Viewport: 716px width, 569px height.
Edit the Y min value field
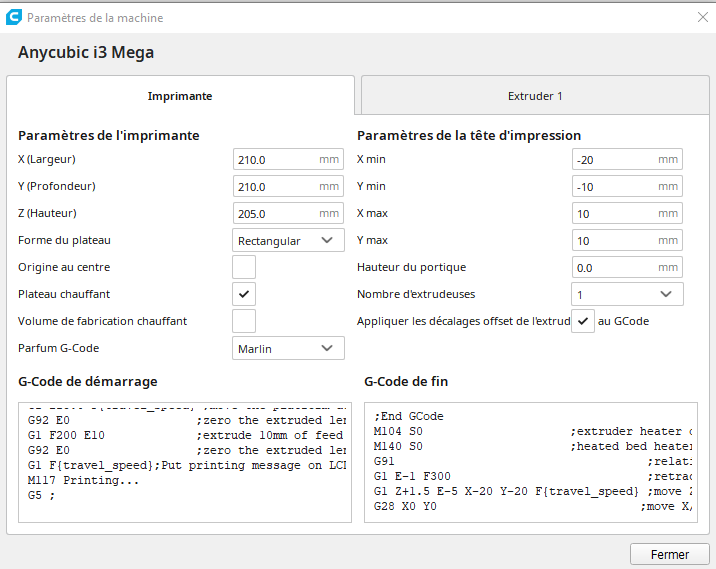point(627,186)
